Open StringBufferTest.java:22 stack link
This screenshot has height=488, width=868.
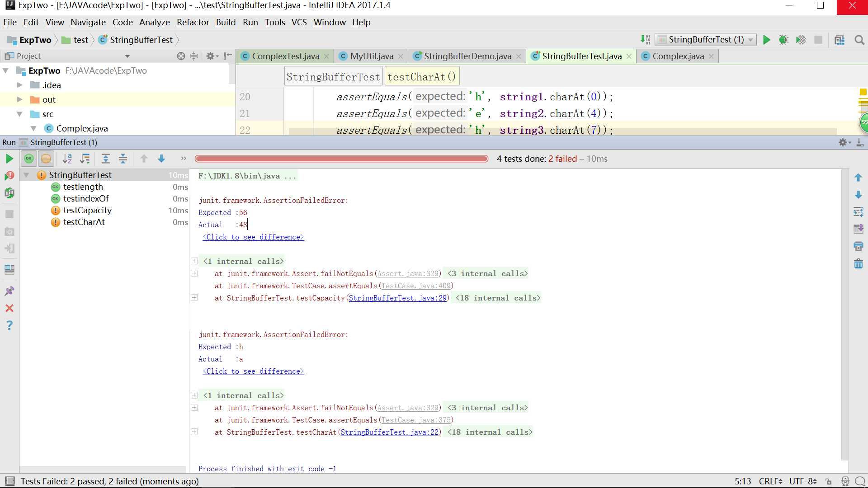pos(389,432)
